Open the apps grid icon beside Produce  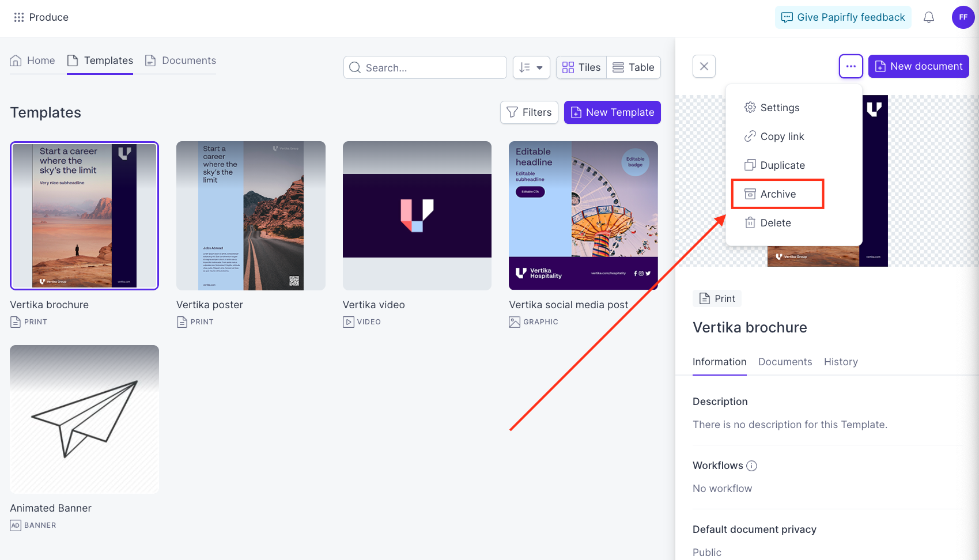click(19, 17)
